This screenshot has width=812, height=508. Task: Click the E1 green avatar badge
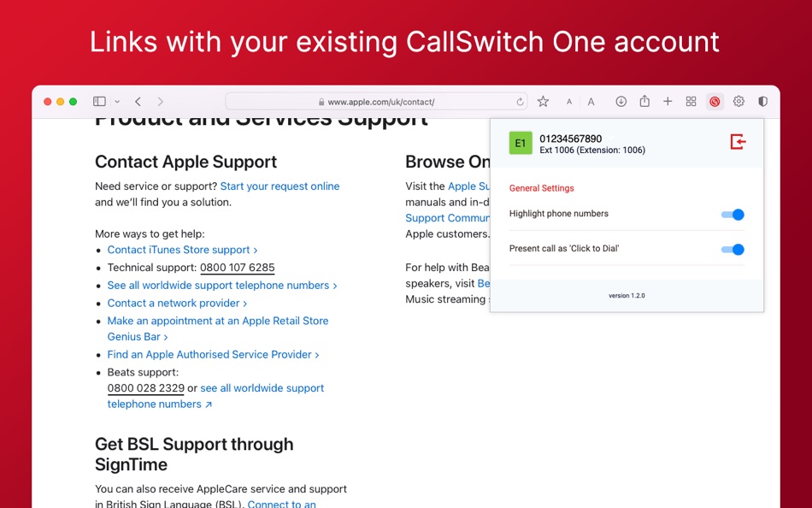click(x=521, y=143)
